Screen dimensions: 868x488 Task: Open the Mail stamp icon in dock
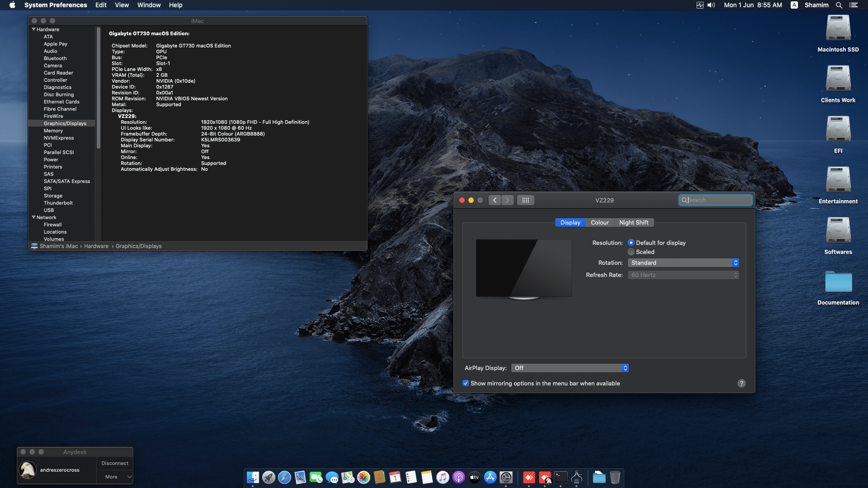click(x=300, y=477)
